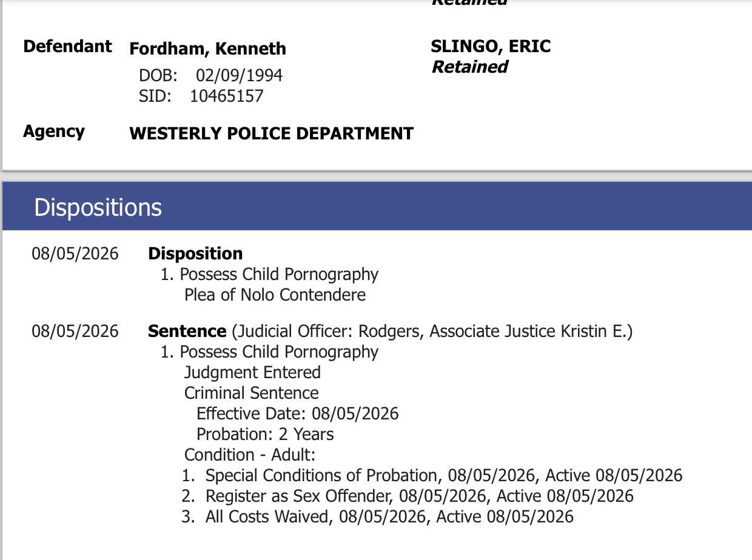This screenshot has height=560, width=752.
Task: Click the All Costs Waived condition
Action: point(377,516)
